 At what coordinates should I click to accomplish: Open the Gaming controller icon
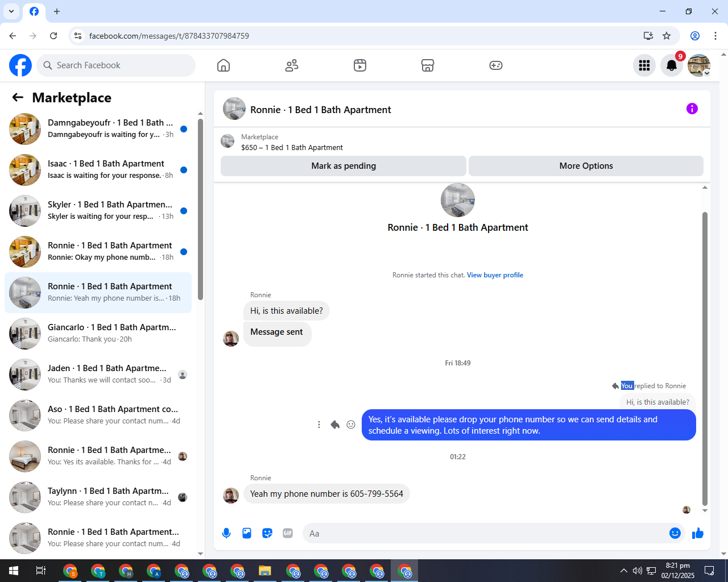pyautogui.click(x=496, y=65)
